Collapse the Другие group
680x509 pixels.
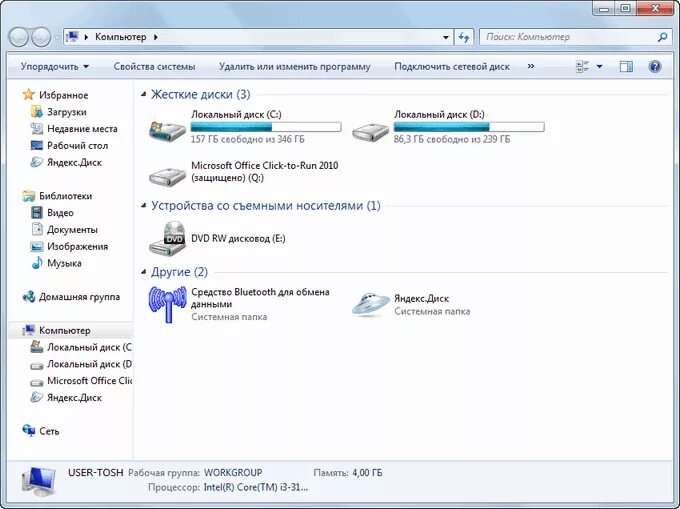pos(144,272)
